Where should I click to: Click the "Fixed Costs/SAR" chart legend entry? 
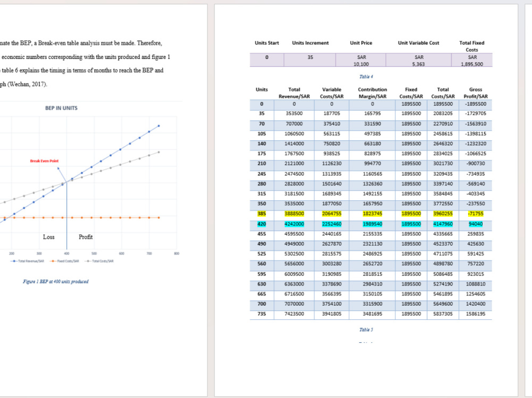click(64, 261)
